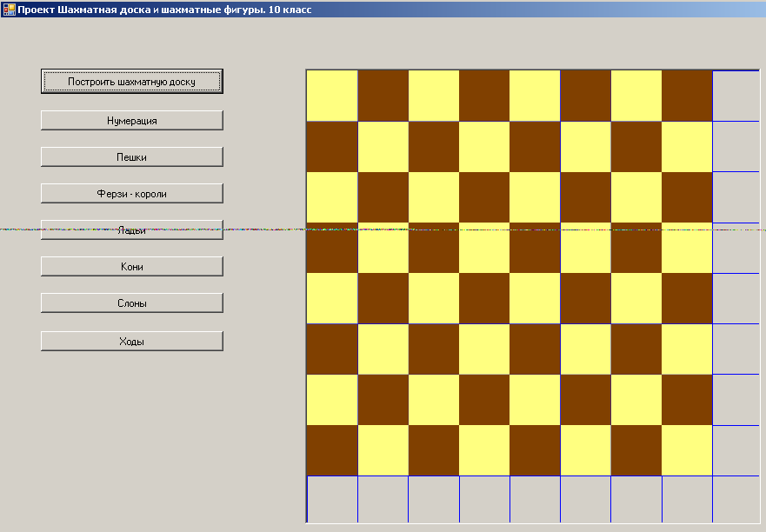Image resolution: width=766 pixels, height=532 pixels.
Task: Click brown square in first row, second column
Action: pos(383,96)
